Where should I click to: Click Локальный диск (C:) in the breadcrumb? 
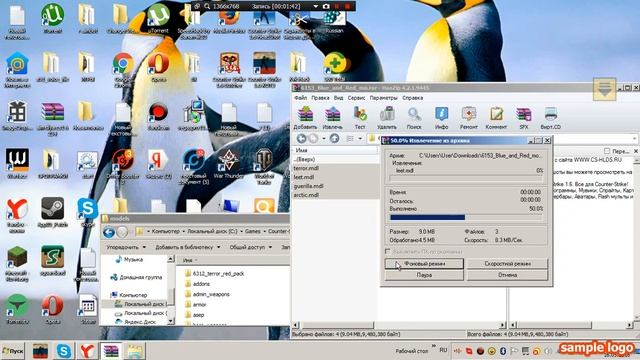[212, 231]
